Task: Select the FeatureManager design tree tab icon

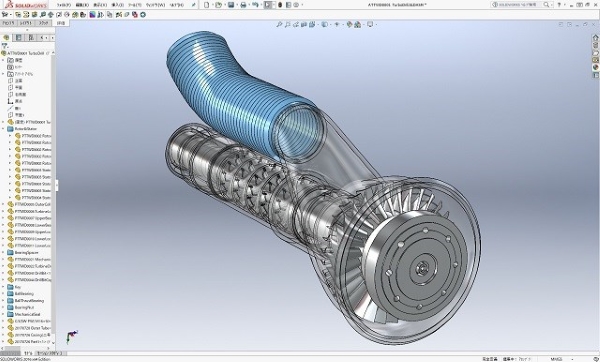Action: click(x=6, y=38)
